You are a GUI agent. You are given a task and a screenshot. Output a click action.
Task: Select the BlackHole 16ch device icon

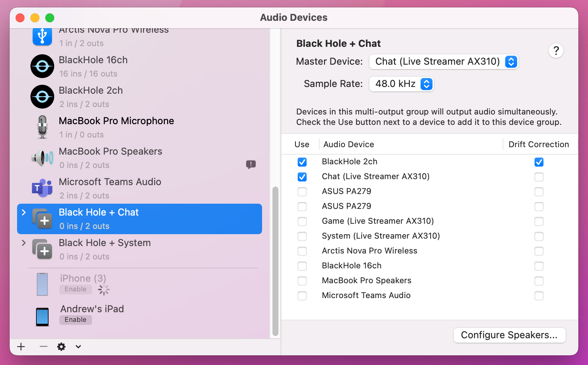click(42, 66)
